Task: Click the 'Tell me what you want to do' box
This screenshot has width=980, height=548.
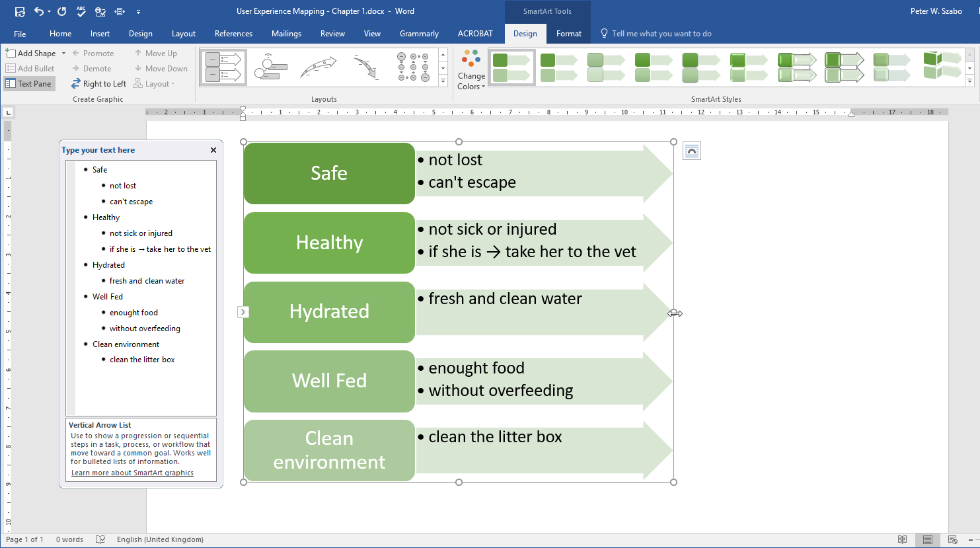Action: coord(661,34)
